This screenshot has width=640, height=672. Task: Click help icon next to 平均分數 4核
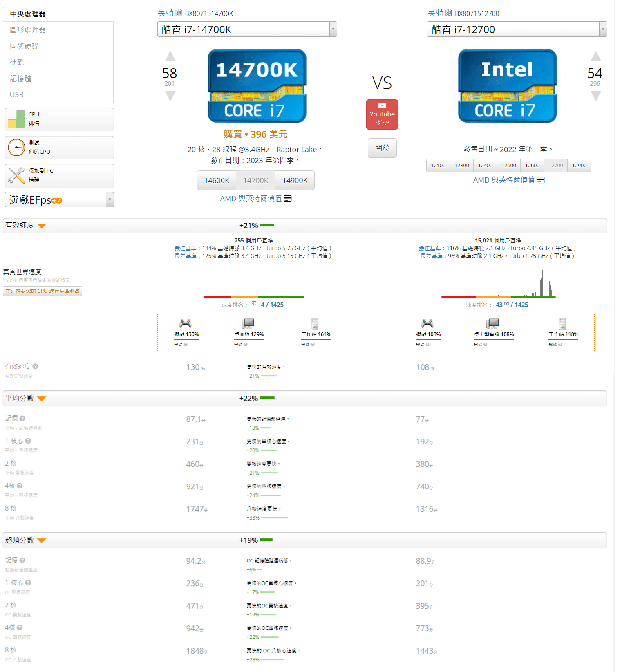coord(20,486)
